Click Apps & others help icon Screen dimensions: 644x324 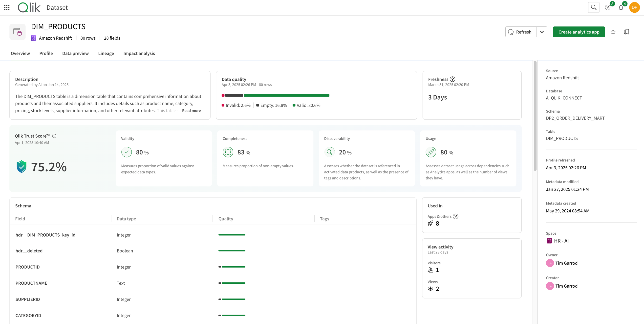(455, 216)
